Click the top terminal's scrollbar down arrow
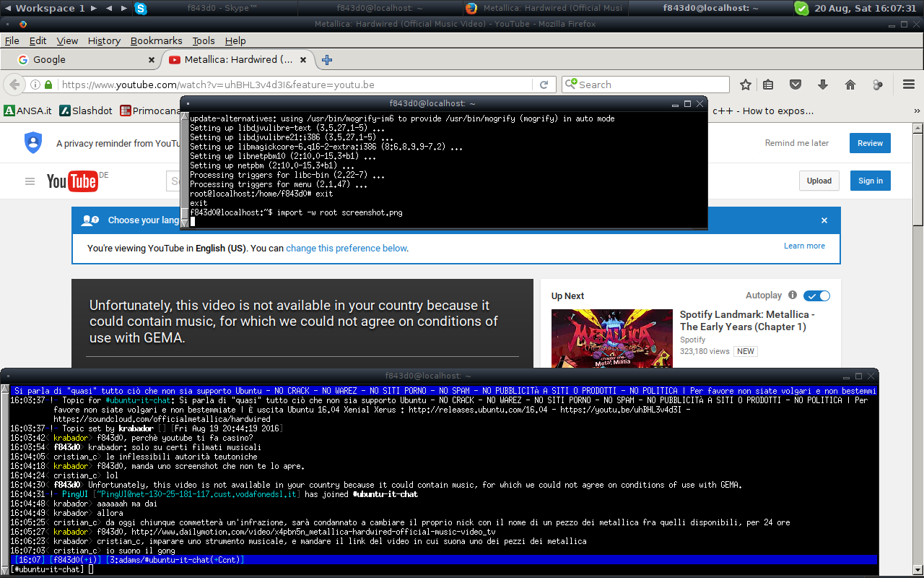 (x=184, y=223)
